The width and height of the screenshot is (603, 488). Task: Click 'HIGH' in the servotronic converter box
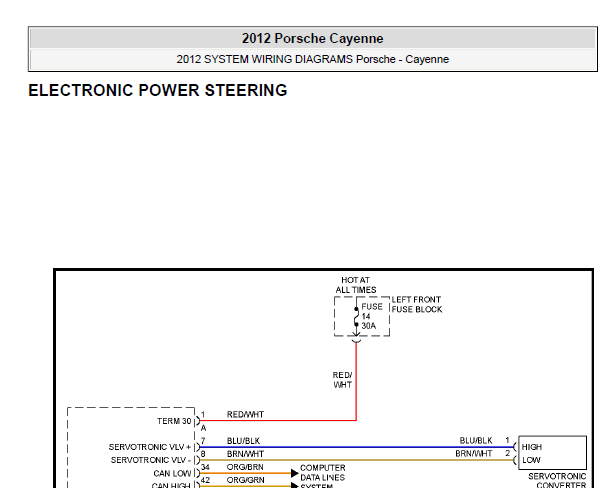coord(531,447)
